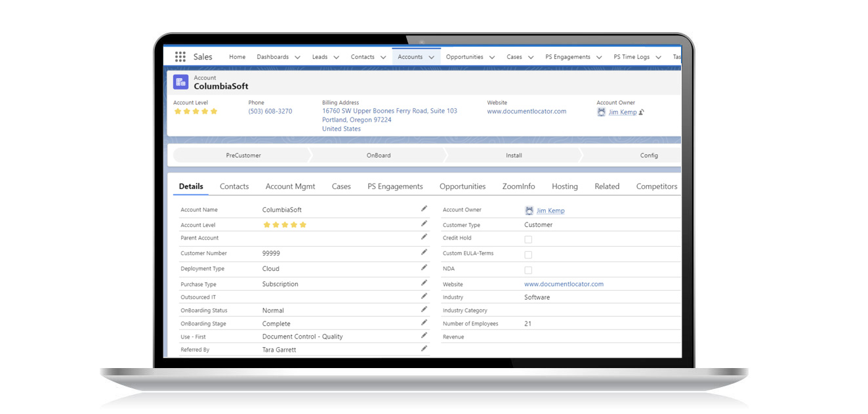
Task: Edit Use - First pencil icon
Action: tap(424, 335)
